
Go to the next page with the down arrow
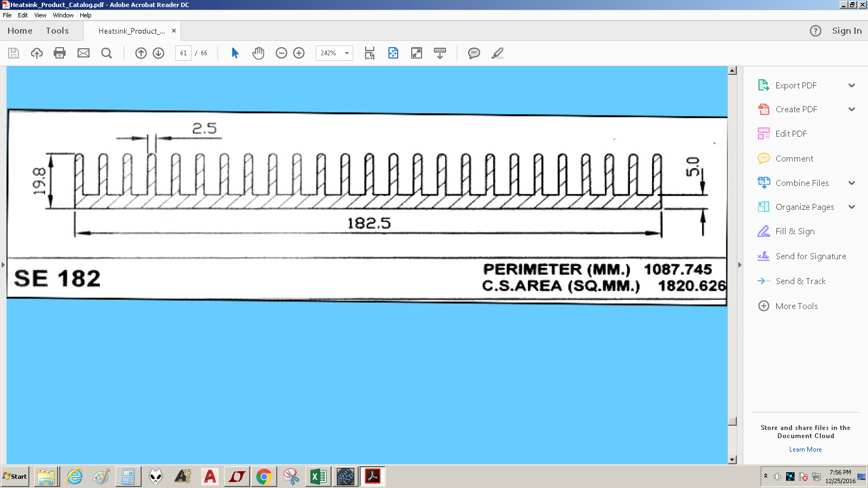click(158, 53)
